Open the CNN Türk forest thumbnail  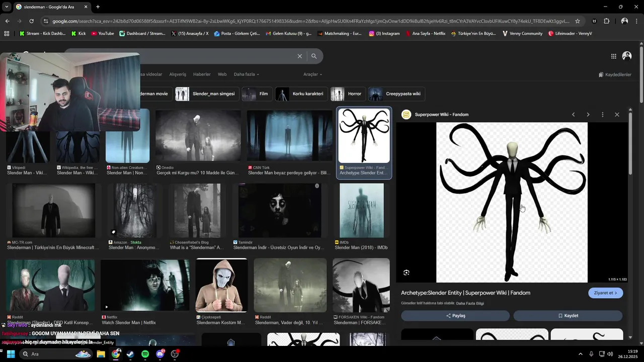point(289,136)
